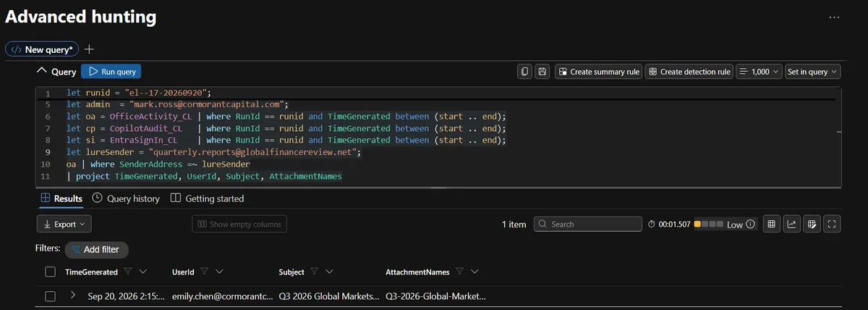Collapse the Query section chevron
Screen dimensions: 868x310
pyautogui.click(x=41, y=71)
